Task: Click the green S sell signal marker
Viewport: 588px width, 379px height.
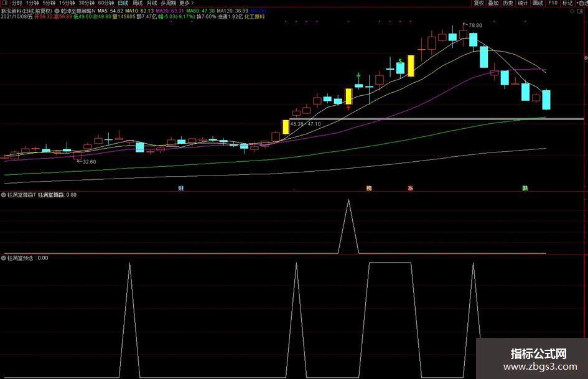Action: pos(401,60)
